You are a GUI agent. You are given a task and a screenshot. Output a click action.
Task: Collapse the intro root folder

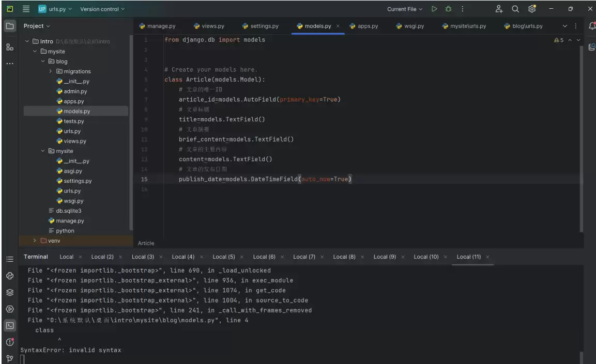click(27, 41)
